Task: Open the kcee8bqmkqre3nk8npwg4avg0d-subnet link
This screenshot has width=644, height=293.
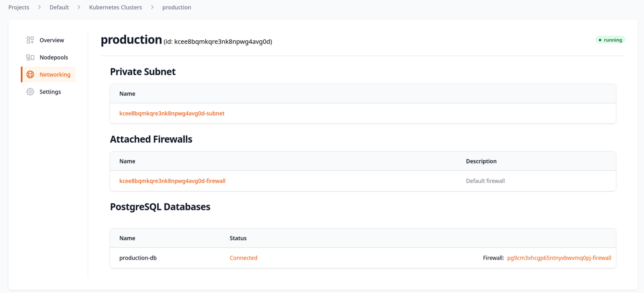Action: (172, 113)
